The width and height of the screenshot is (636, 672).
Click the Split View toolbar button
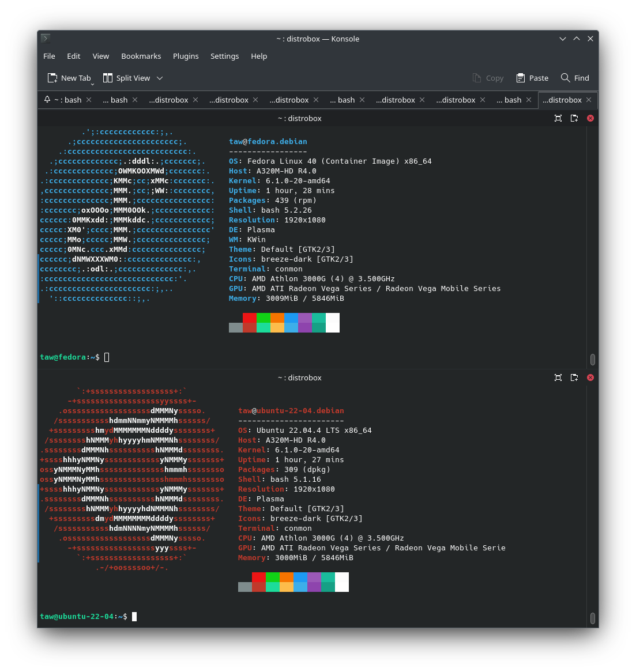click(x=126, y=78)
